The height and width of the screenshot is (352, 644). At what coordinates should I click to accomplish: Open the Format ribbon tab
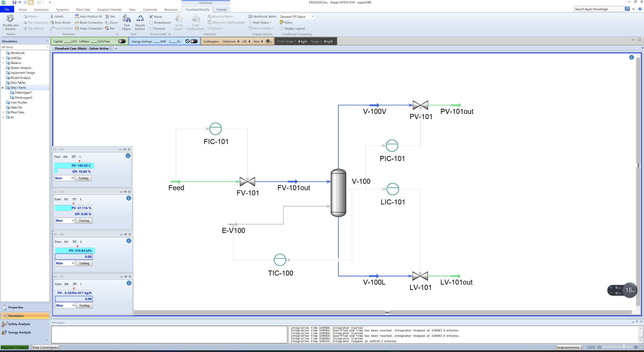[221, 10]
